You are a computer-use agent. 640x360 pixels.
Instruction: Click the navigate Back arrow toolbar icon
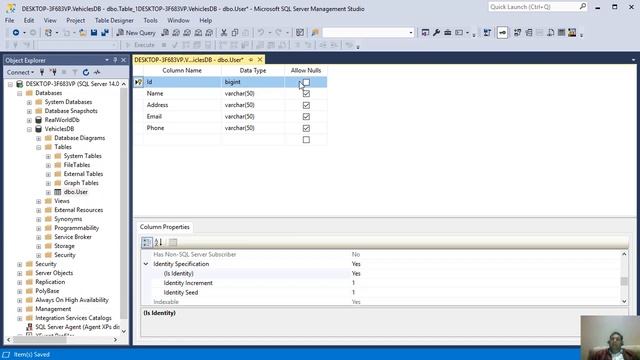tap(16, 33)
